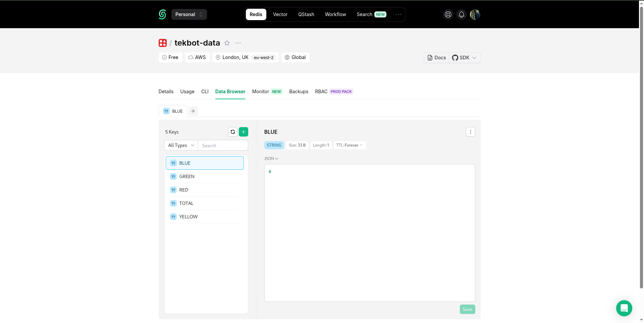Open the All Types filter dropdown
Screen dimensions: 644x323
click(181, 145)
